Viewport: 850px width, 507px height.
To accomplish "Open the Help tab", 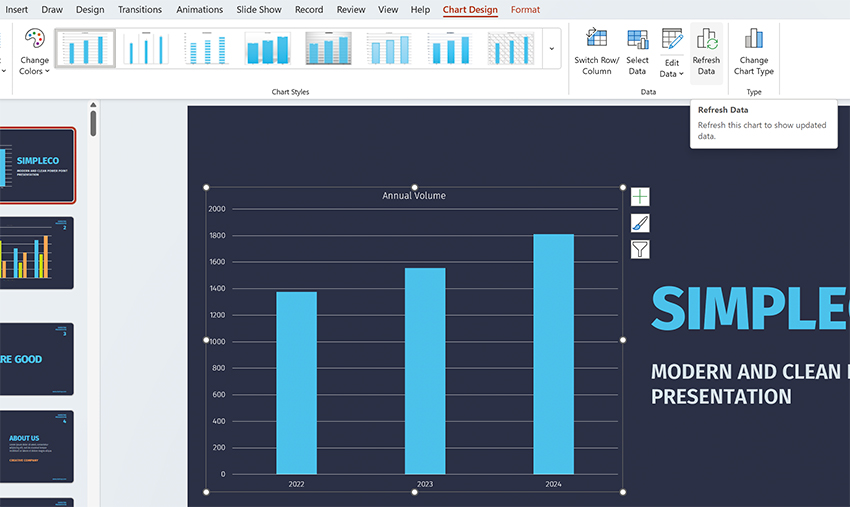I will [420, 9].
